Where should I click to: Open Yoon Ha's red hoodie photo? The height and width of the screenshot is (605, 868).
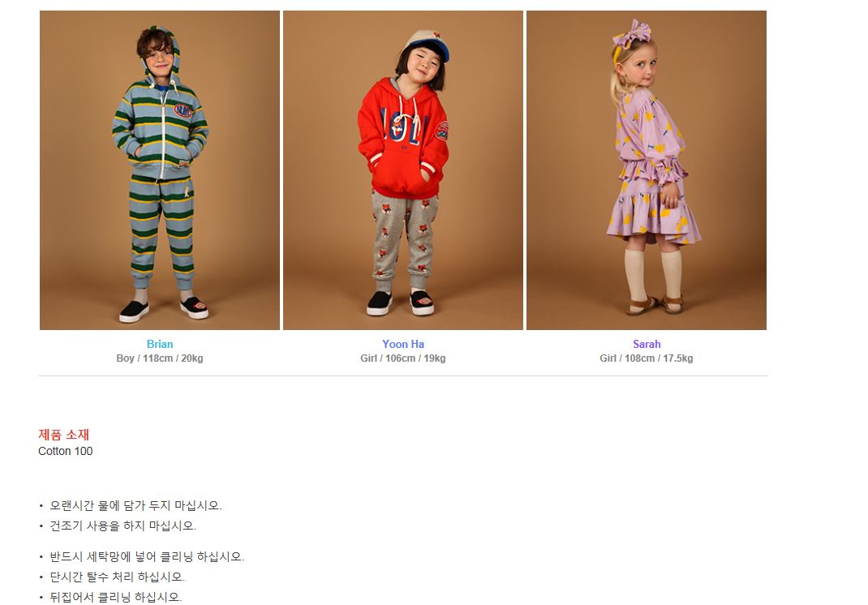tap(403, 170)
